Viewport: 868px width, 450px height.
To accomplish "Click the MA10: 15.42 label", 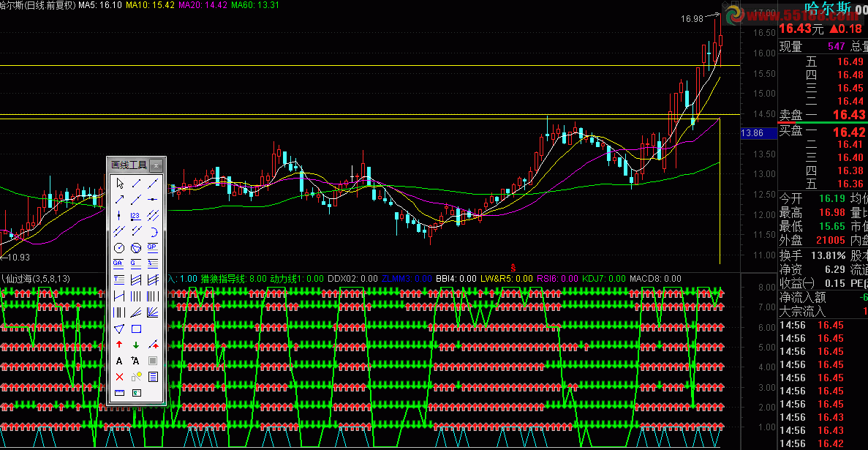I will pos(151,5).
